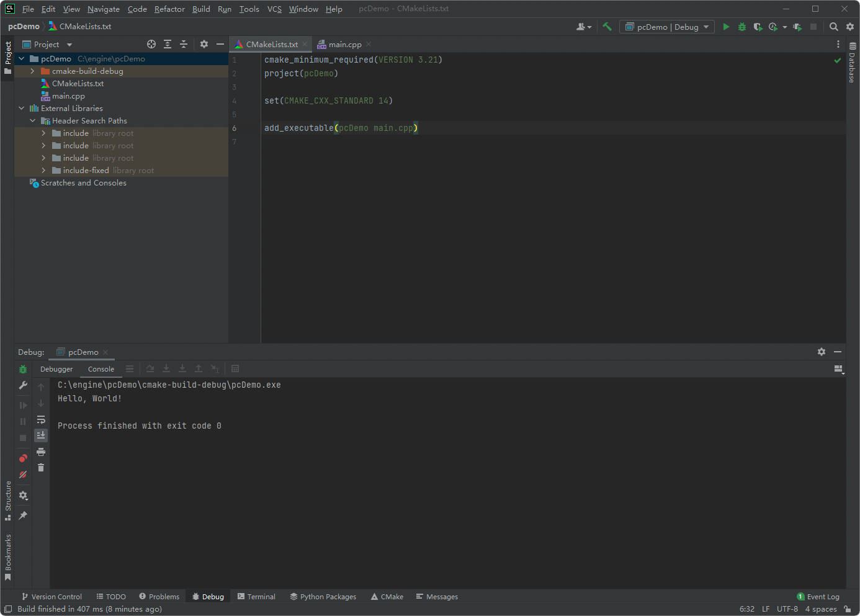Select Scratches and Consoles node
860x616 pixels.
83,183
